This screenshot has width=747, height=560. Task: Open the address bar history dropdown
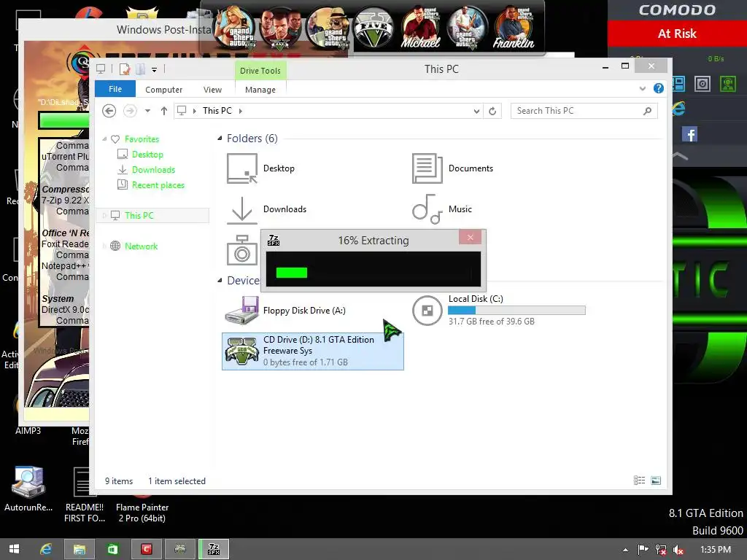476,111
